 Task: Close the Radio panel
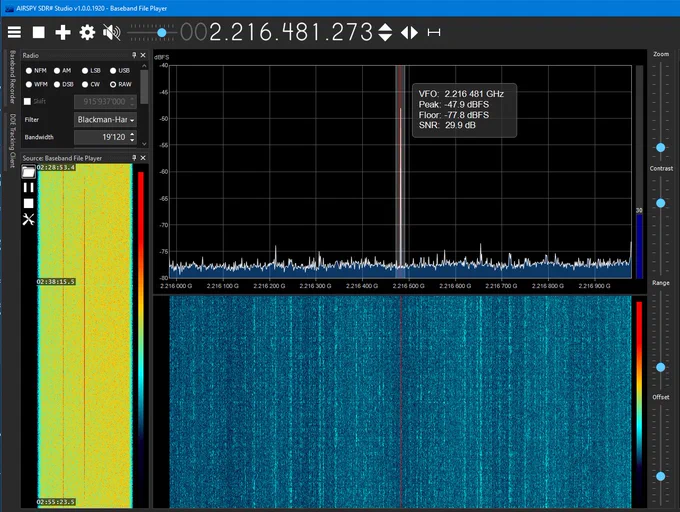(x=143, y=55)
